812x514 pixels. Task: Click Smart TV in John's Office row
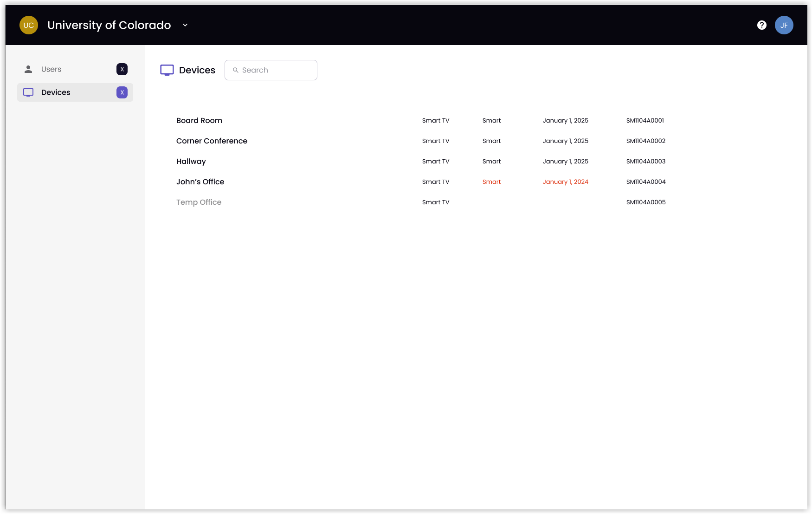[x=436, y=182]
